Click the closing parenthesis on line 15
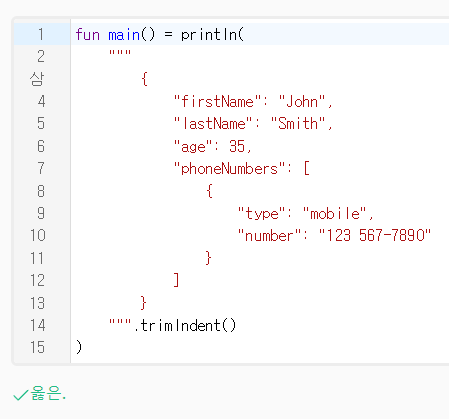This screenshot has width=449, height=419. [79, 347]
